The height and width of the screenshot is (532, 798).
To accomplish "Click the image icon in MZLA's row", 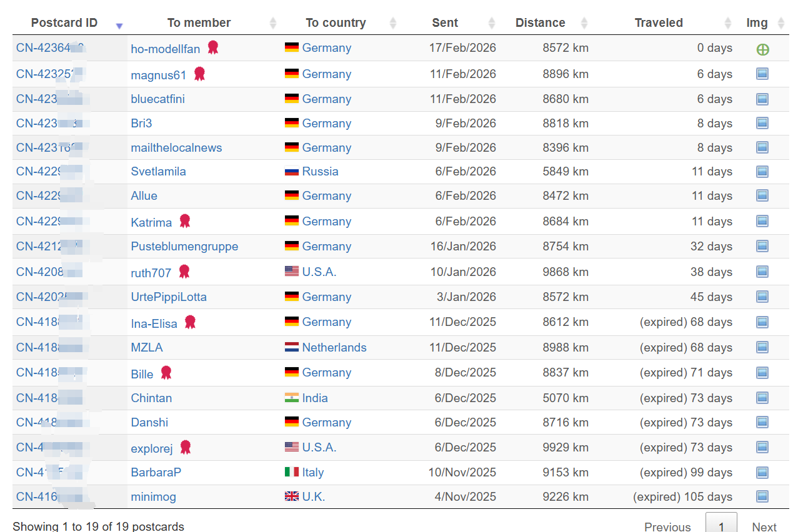I will [762, 347].
